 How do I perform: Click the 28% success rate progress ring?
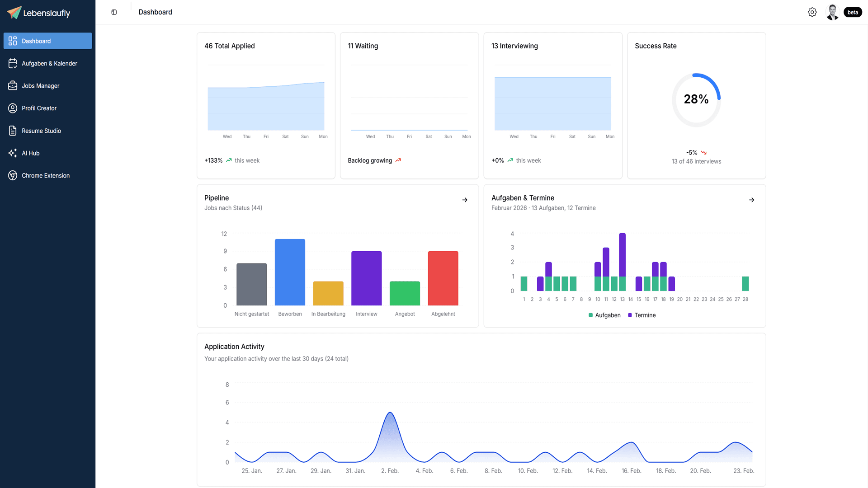696,99
